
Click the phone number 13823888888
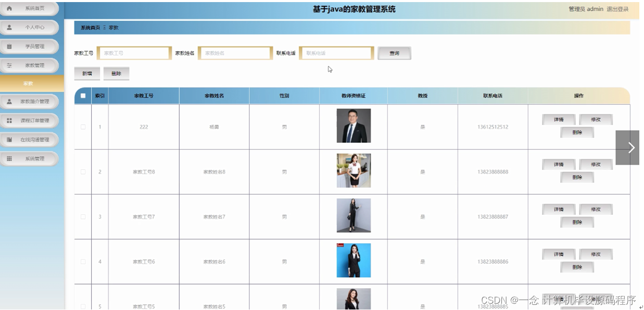pyautogui.click(x=493, y=172)
